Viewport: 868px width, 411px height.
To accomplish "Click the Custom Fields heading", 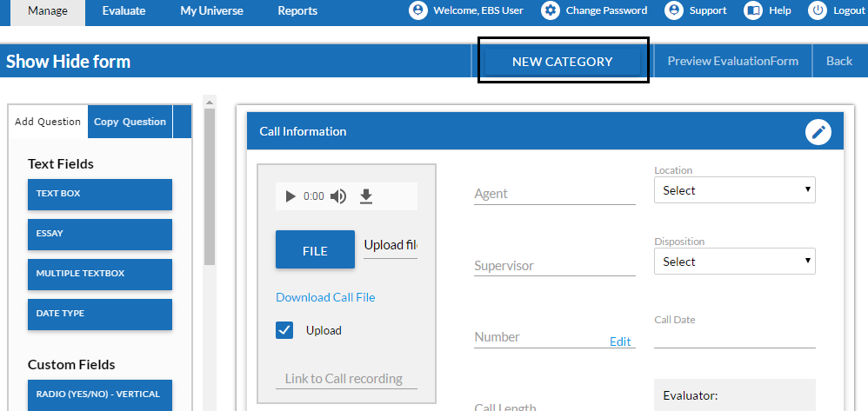I will (71, 365).
